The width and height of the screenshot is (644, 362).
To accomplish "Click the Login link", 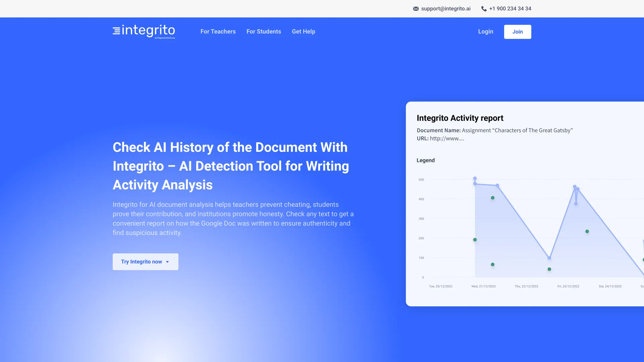I will point(485,32).
